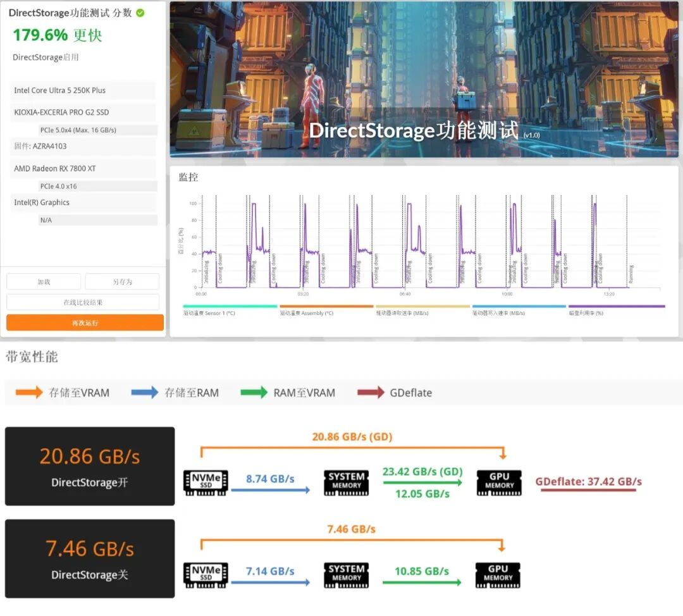Screen dimensions: 683x616
Task: Click the orange 再次运行 run again button
Action: click(85, 323)
